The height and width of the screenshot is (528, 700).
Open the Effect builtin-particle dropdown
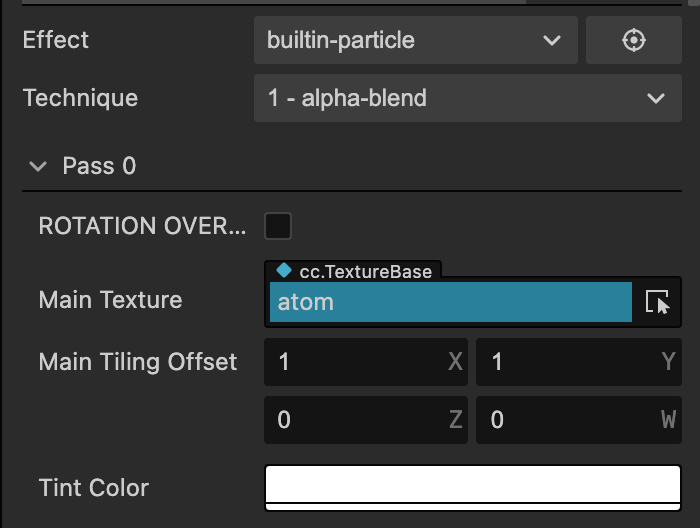415,41
